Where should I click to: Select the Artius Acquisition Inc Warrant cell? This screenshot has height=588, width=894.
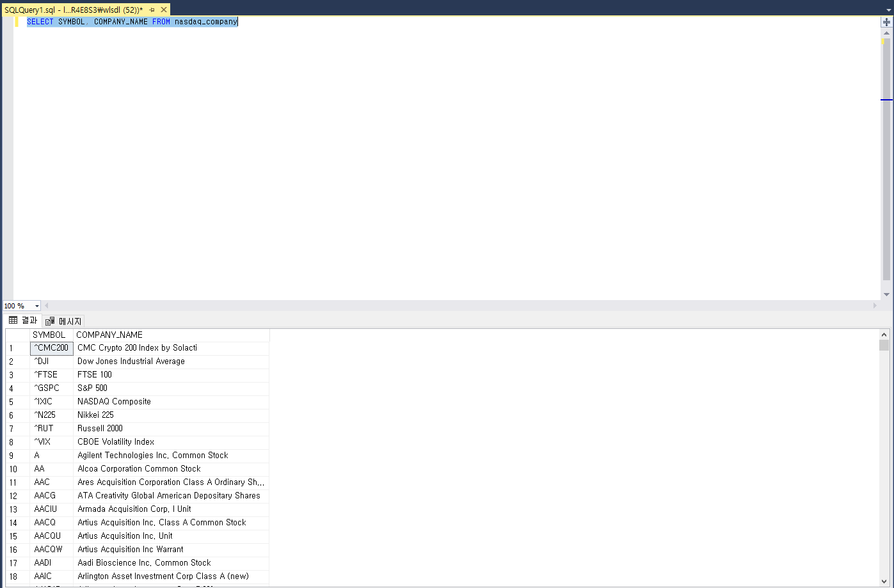point(171,550)
